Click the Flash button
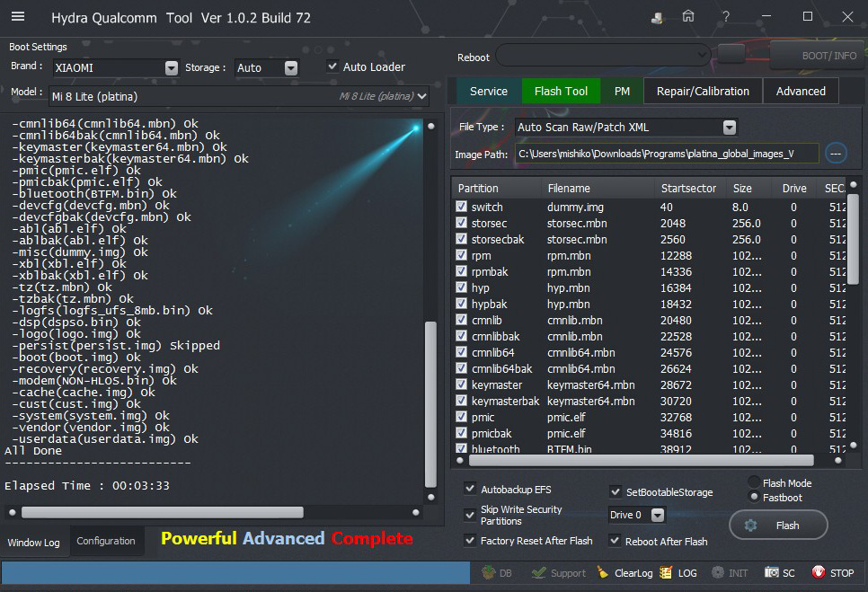The image size is (868, 592). pos(778,525)
